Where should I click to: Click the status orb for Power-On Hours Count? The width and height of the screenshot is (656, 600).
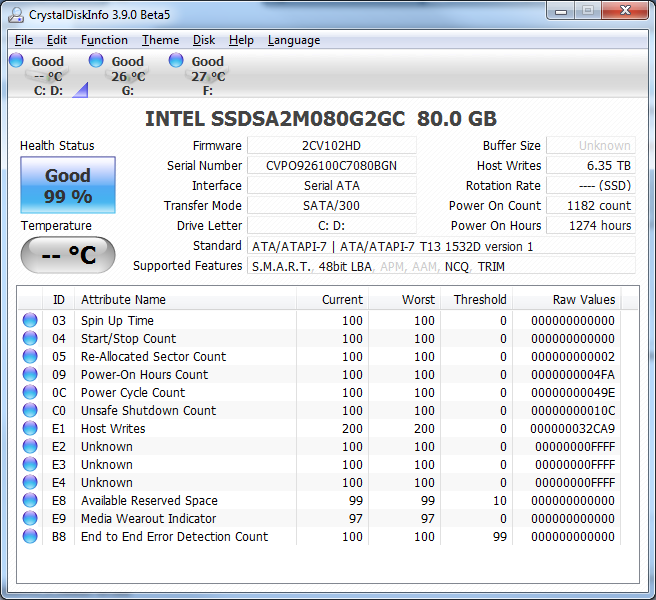30,374
